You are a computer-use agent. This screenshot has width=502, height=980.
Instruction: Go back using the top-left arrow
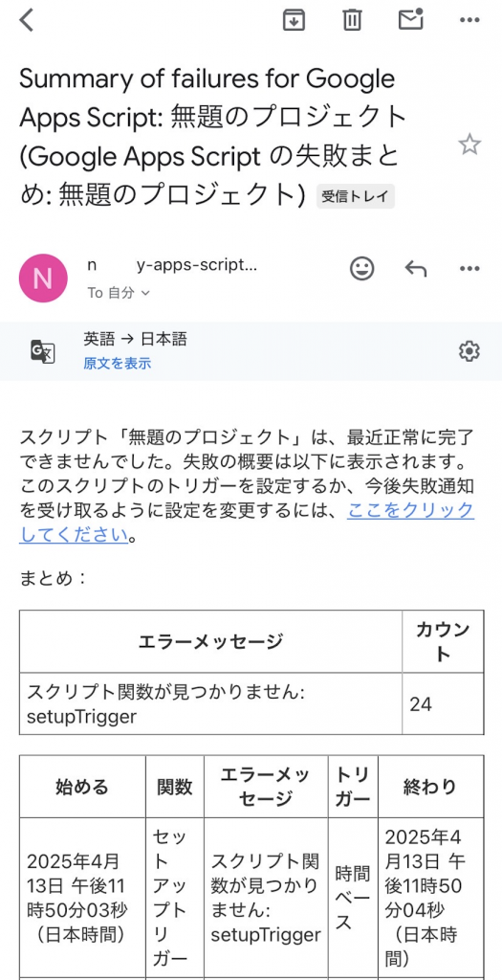pos(26,20)
